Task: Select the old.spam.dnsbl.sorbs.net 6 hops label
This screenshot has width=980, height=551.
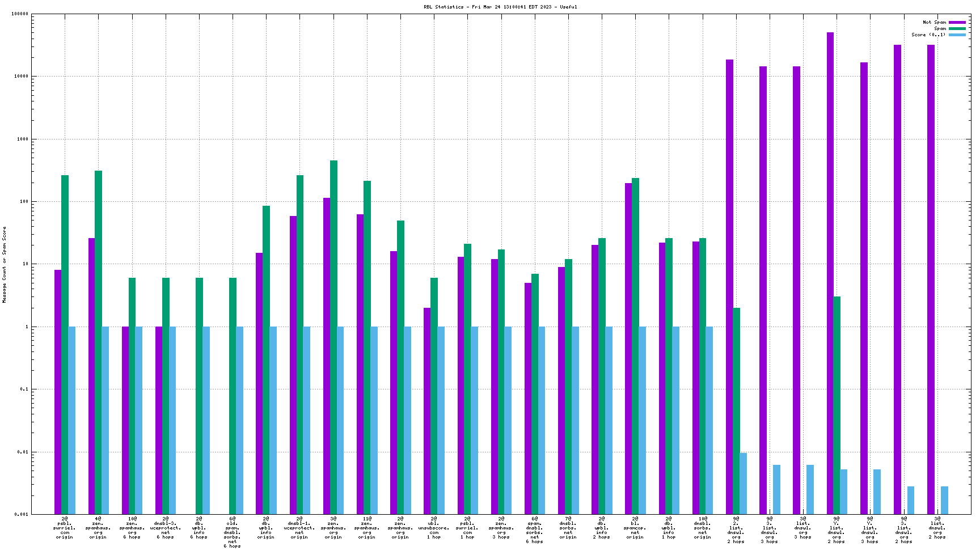Action: point(233,532)
